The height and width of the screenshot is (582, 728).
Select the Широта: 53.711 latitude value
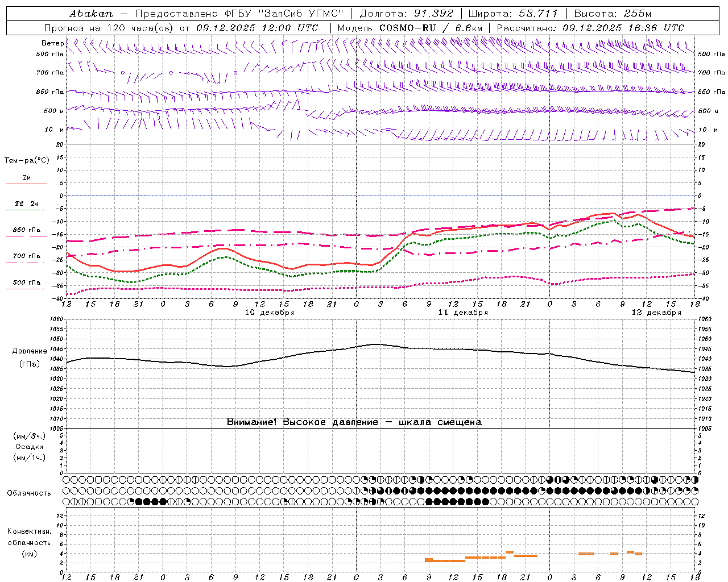tap(513, 13)
